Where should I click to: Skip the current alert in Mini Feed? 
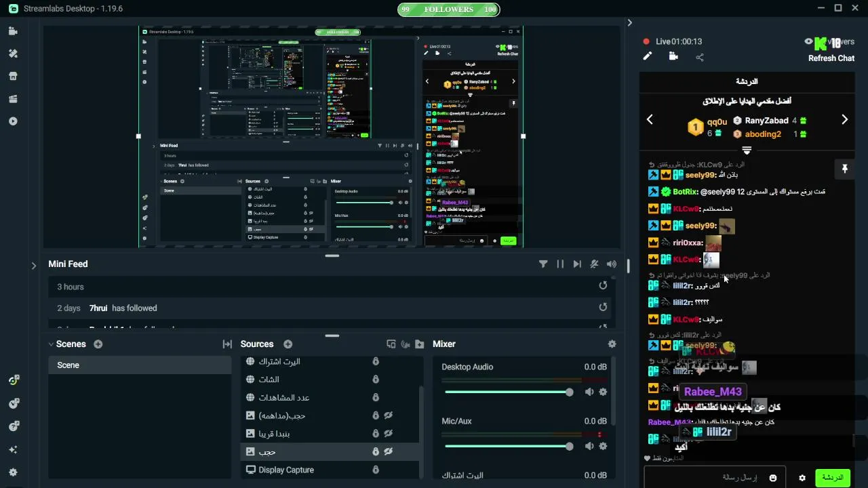577,264
